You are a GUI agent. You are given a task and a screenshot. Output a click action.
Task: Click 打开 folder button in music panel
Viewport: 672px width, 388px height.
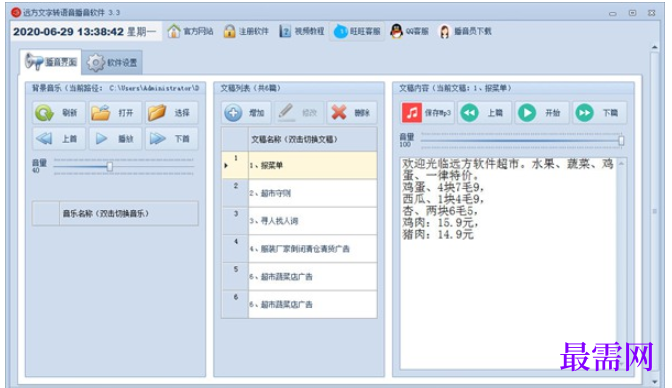pyautogui.click(x=115, y=113)
